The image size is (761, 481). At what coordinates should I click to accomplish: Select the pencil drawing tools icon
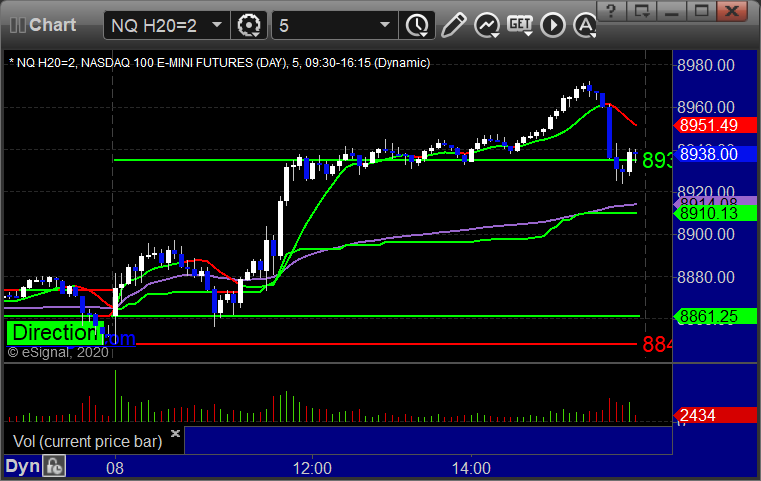[453, 25]
